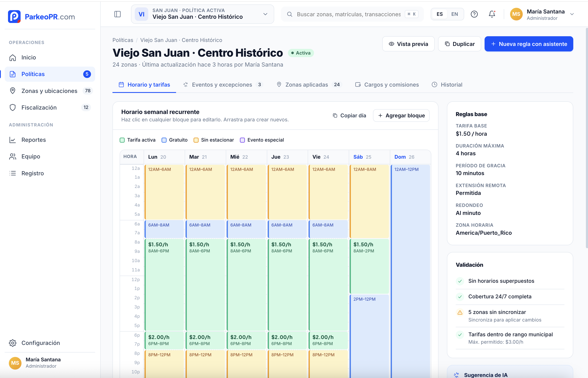Image resolution: width=588 pixels, height=378 pixels.
Task: Click the Activa status badge
Action: [301, 53]
